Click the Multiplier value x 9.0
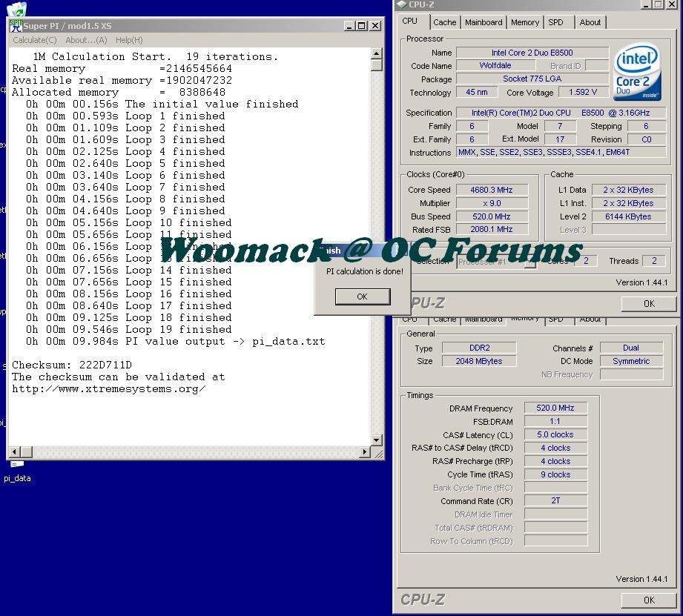Screen dimensions: 683x616 (492, 203)
